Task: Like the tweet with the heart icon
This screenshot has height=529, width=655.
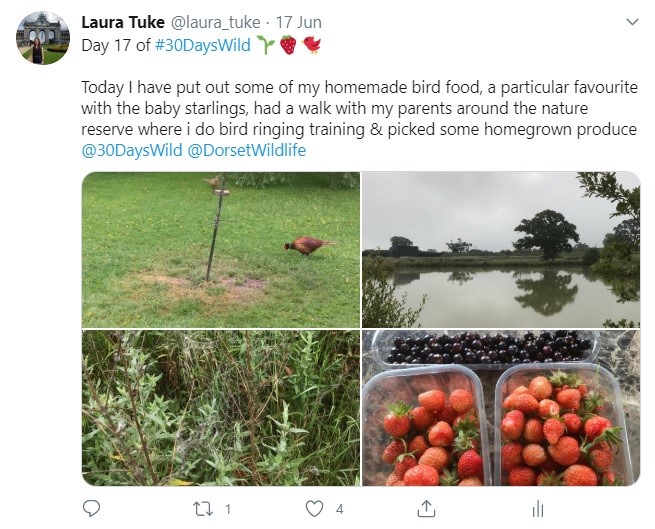Action: pyautogui.click(x=314, y=508)
